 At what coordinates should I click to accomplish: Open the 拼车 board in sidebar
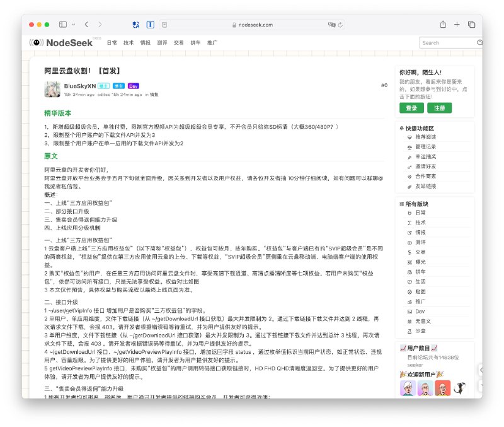pos(420,272)
